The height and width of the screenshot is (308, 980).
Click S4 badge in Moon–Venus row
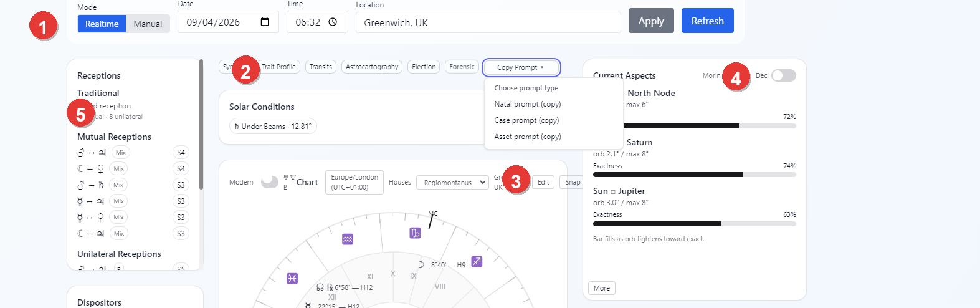click(181, 169)
